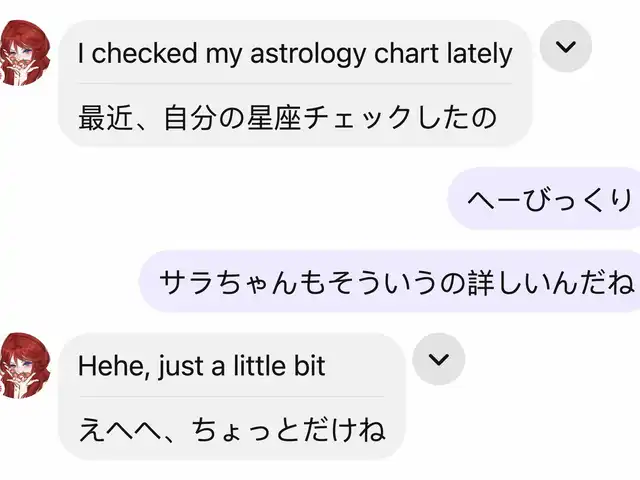Open the avatar beside the "Hehe" message
The height and width of the screenshot is (480, 640).
[24, 365]
